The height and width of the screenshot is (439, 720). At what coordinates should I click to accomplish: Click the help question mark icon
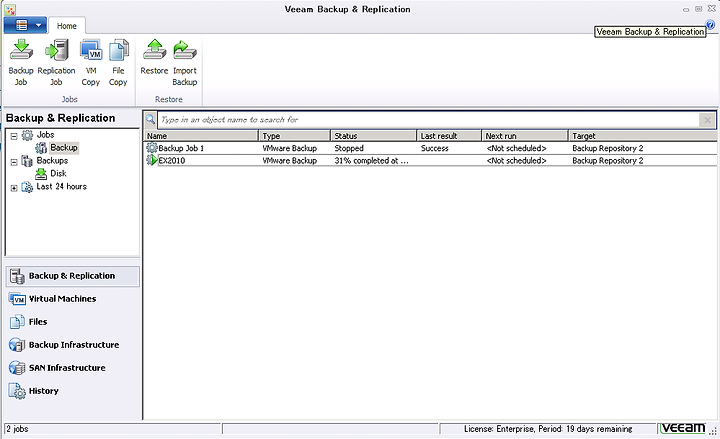(710, 25)
